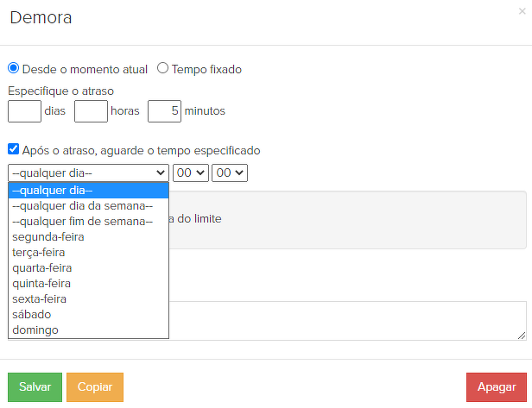Viewport: 532px width, 408px height.
Task: Choose '--qualquer dia da semana--' option
Action: 83,206
